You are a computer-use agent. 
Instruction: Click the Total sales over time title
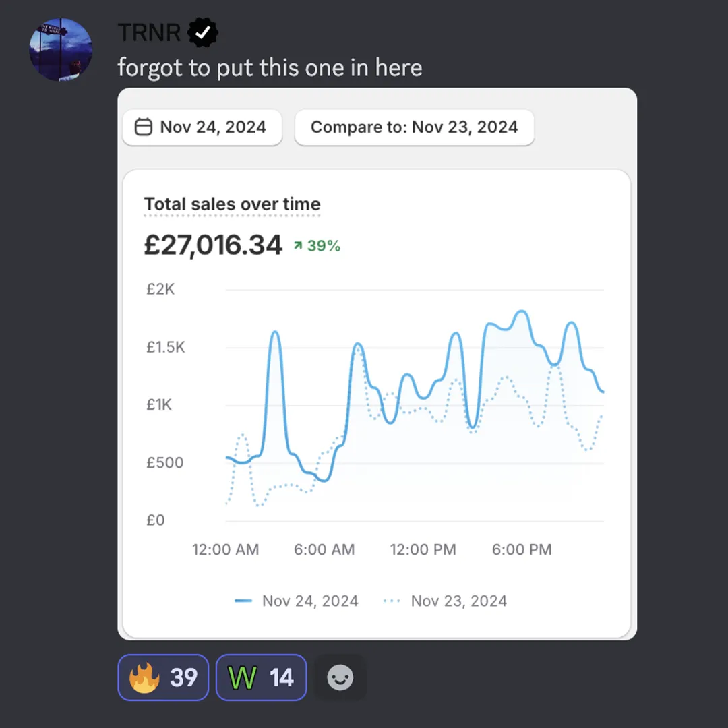pos(232,204)
